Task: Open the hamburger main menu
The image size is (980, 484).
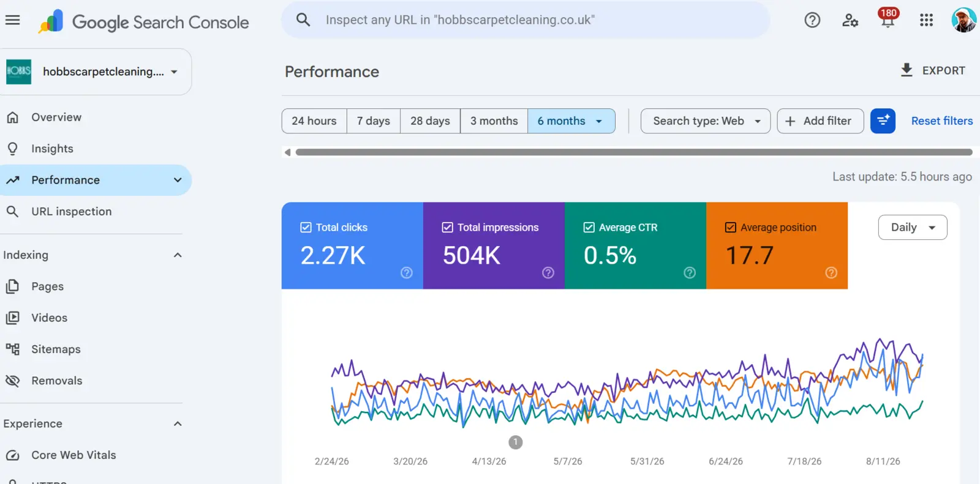Action: pyautogui.click(x=13, y=20)
